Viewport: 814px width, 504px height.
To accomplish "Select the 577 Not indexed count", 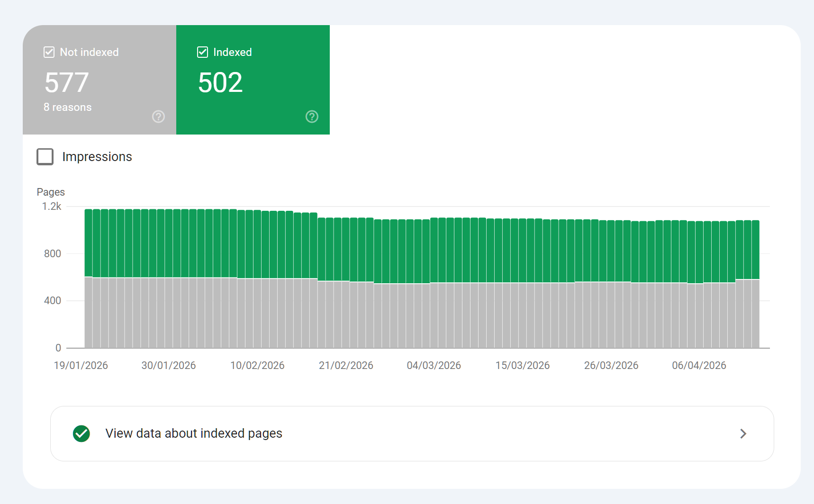I will click(x=67, y=83).
